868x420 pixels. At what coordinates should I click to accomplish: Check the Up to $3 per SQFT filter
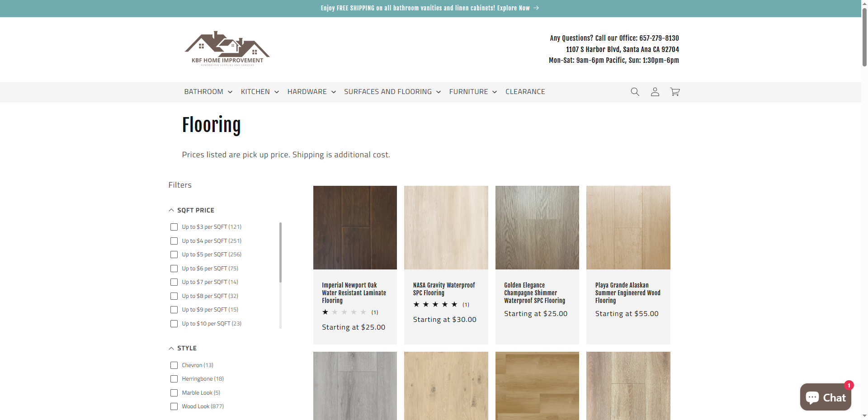174,227
